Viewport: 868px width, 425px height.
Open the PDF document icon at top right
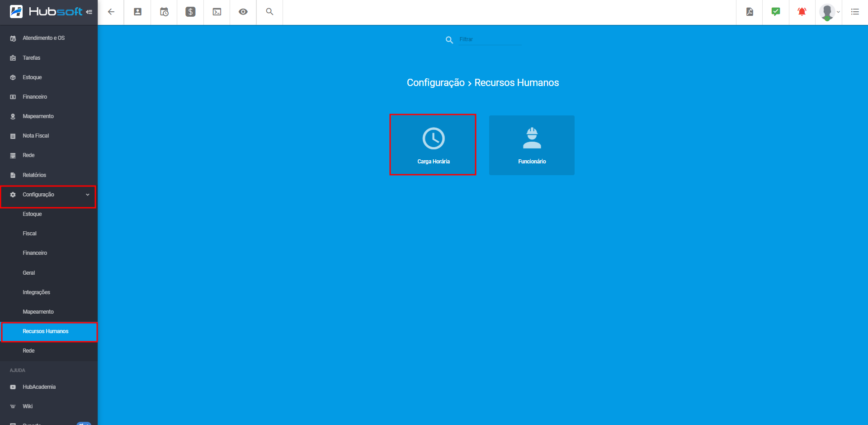(x=750, y=12)
